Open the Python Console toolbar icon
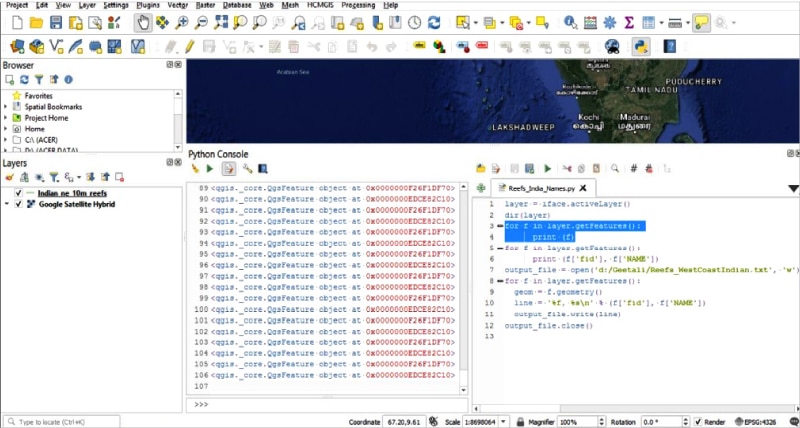The height and width of the screenshot is (428, 800). [640, 46]
